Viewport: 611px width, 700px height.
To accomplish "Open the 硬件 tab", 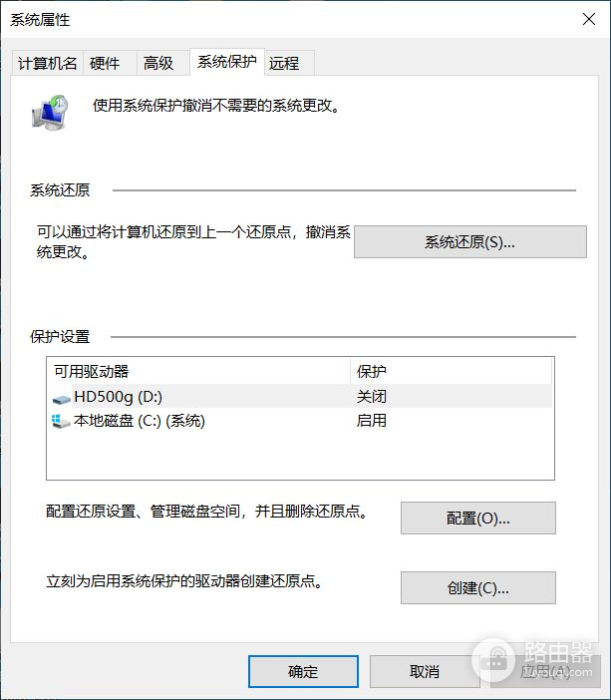I will 105,63.
